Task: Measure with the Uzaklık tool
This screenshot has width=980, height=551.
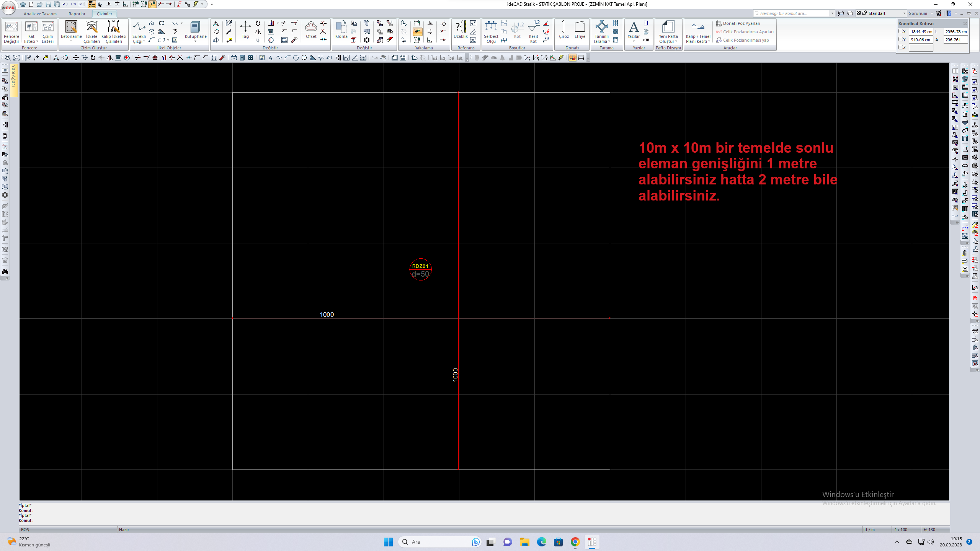Action: [461, 30]
